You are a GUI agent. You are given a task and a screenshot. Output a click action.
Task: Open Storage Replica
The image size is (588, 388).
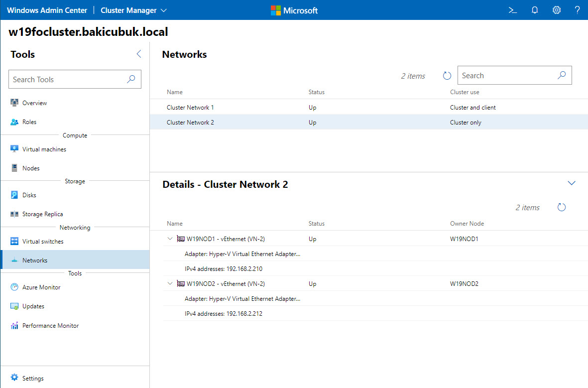75,214
